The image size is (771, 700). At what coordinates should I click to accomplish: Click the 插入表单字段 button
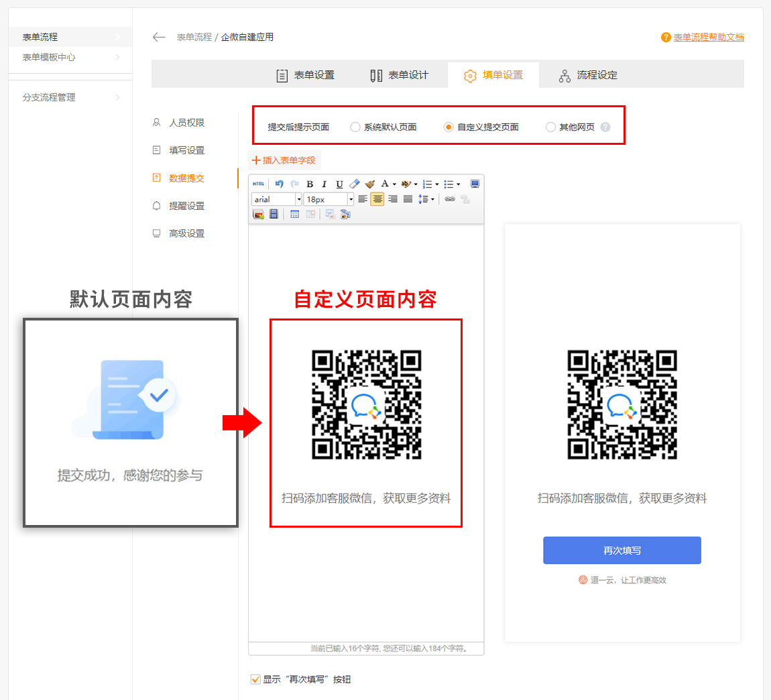tap(284, 160)
